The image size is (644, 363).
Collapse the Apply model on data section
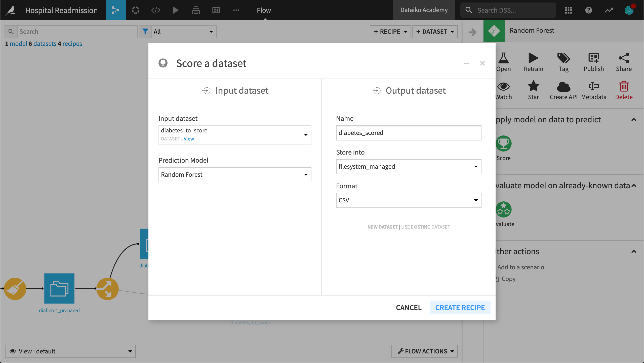[x=634, y=120]
